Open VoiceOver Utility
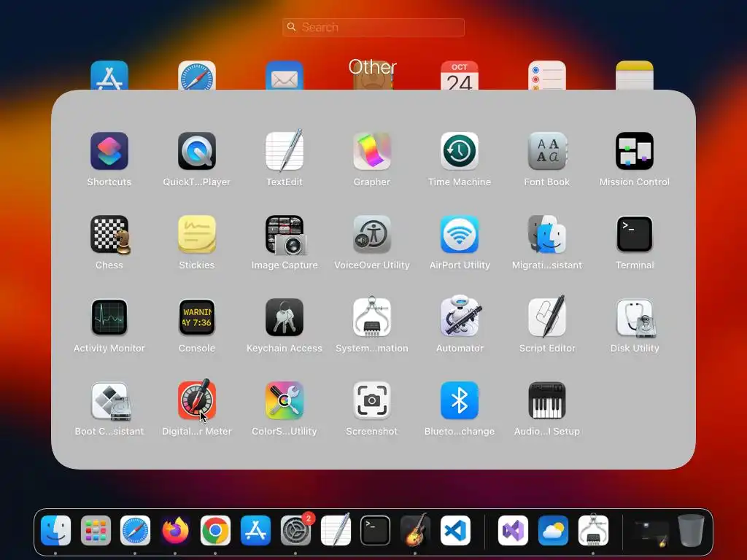 pyautogui.click(x=372, y=234)
